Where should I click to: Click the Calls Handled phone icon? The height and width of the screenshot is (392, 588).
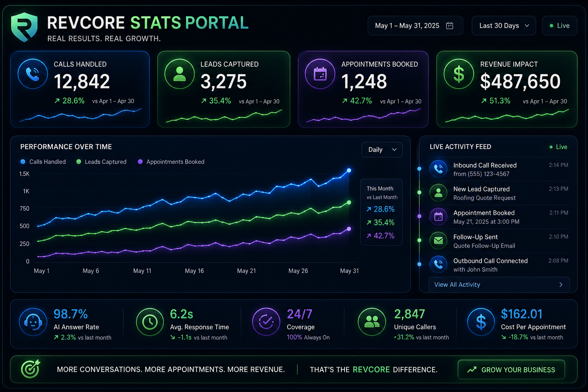coord(33,74)
